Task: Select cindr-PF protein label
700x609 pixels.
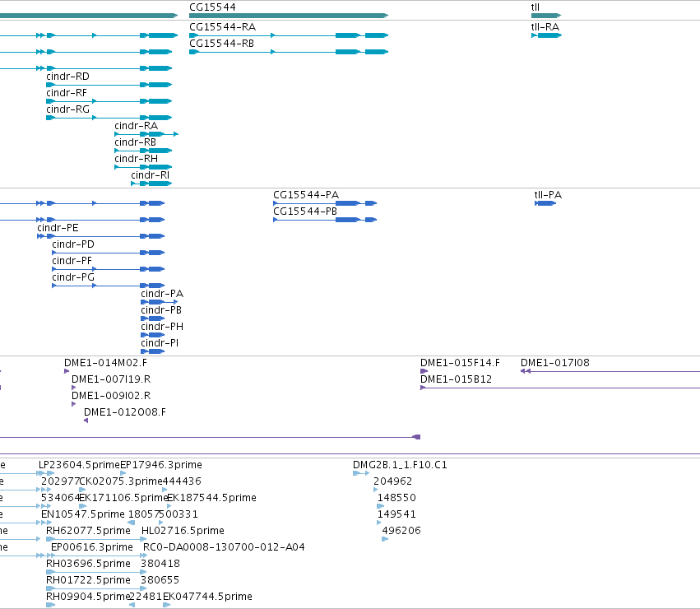Action: (x=72, y=261)
